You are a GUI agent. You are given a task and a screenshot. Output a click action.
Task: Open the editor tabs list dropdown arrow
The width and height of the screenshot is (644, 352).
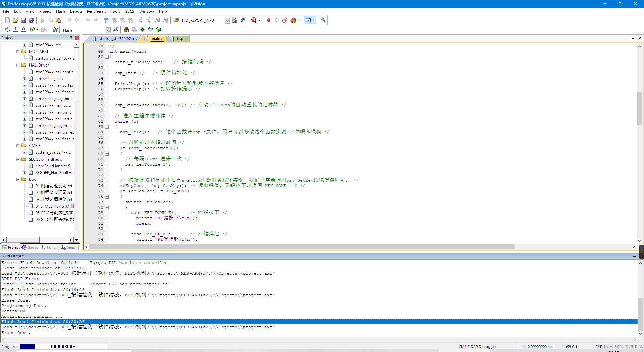coord(633,38)
